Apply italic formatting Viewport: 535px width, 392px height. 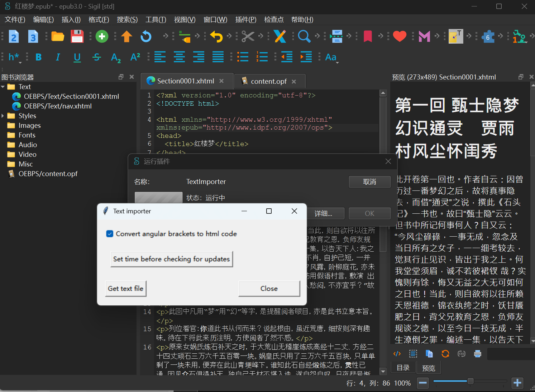click(x=58, y=57)
